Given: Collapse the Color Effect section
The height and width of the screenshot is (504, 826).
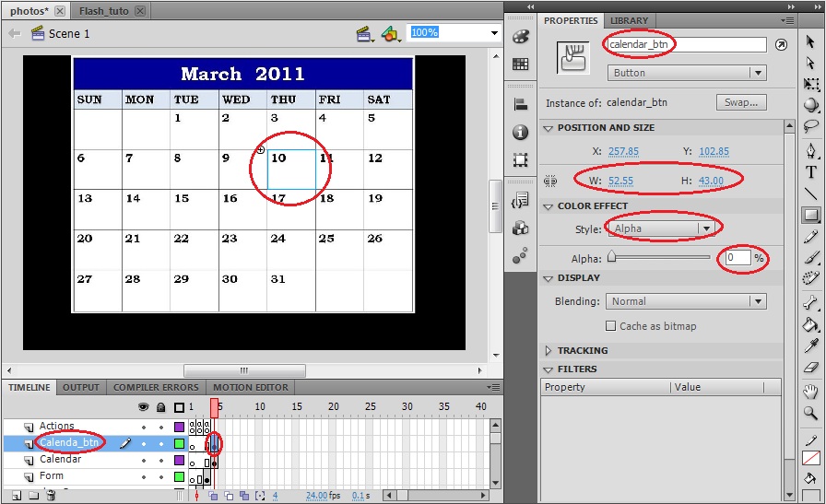Looking at the screenshot, I should tap(548, 206).
